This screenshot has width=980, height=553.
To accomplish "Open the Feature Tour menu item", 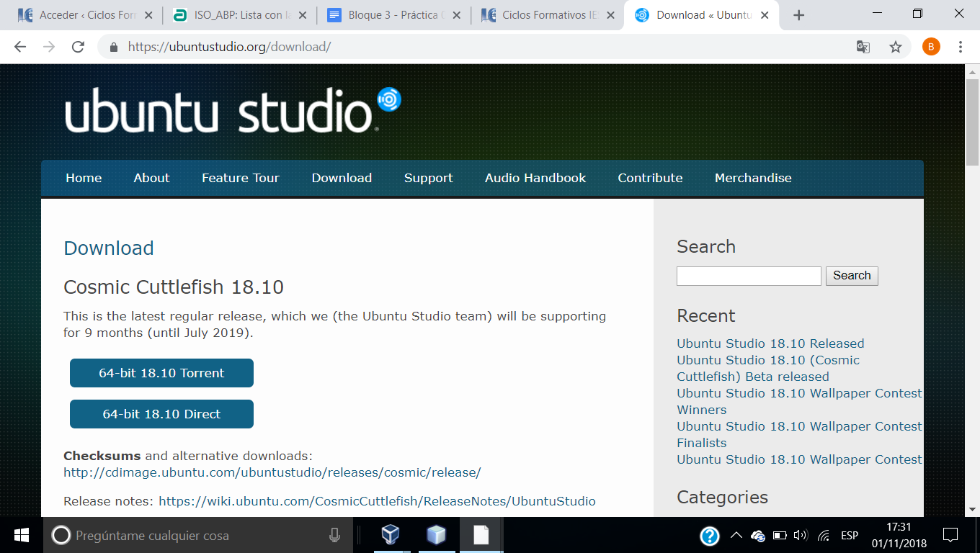I will [240, 178].
